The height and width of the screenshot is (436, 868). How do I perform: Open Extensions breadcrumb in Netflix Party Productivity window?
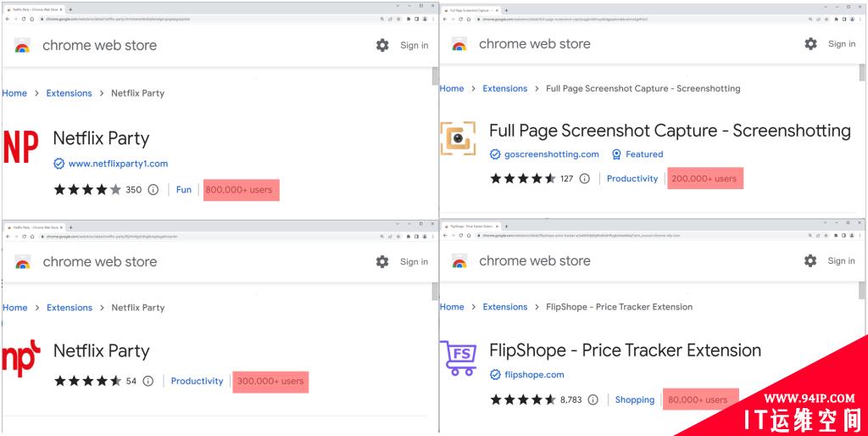70,307
